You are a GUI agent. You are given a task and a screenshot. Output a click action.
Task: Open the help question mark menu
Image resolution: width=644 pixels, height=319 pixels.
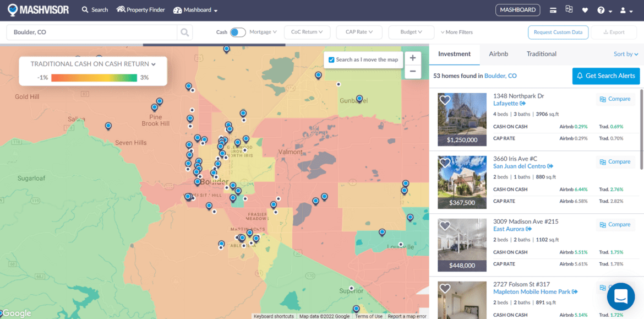tap(601, 9)
